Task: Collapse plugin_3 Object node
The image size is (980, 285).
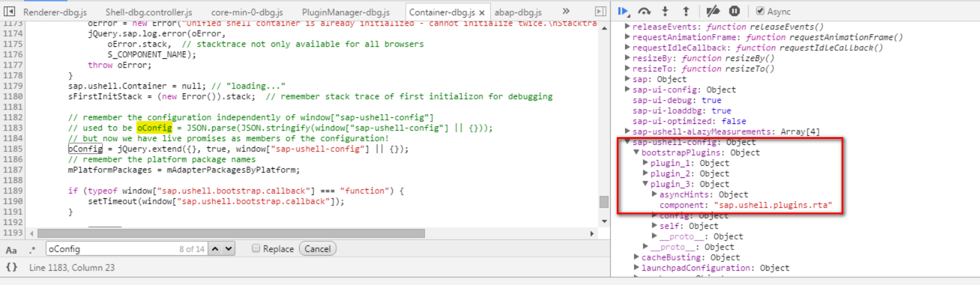Action: (x=646, y=184)
